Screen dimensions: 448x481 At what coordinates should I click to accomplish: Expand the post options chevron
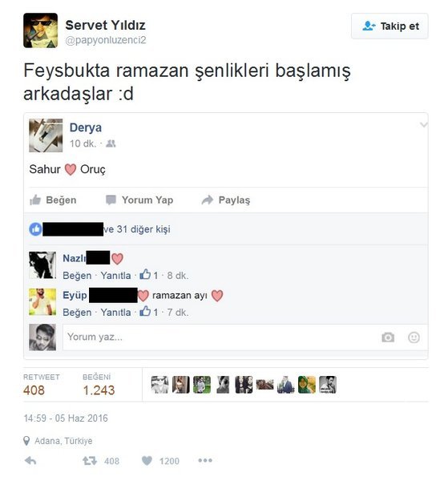423,124
